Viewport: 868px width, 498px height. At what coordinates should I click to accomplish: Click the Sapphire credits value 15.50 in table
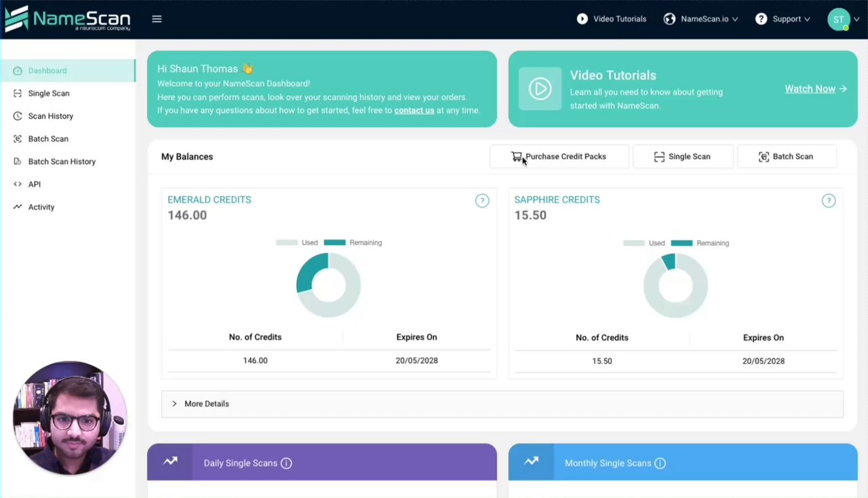[x=602, y=361]
